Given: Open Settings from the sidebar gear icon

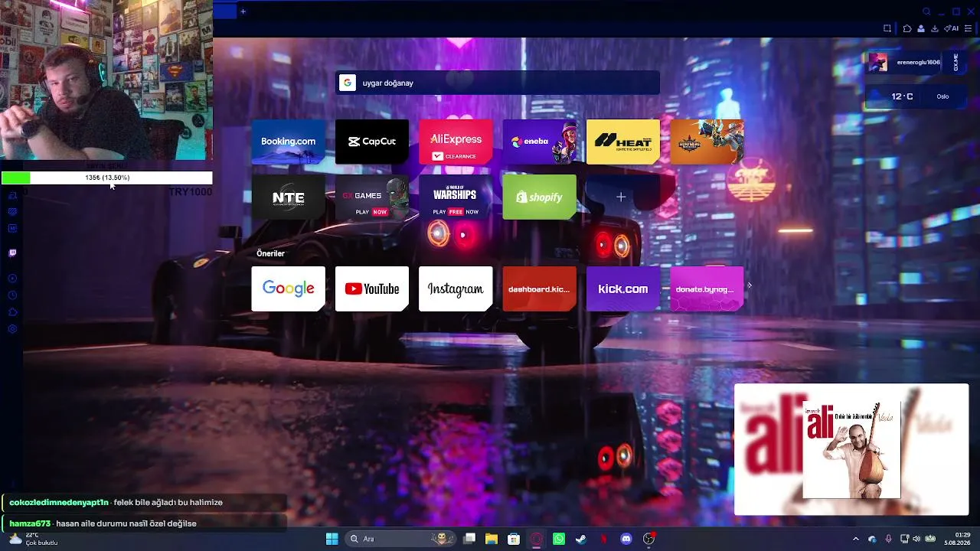Looking at the screenshot, I should tap(12, 329).
